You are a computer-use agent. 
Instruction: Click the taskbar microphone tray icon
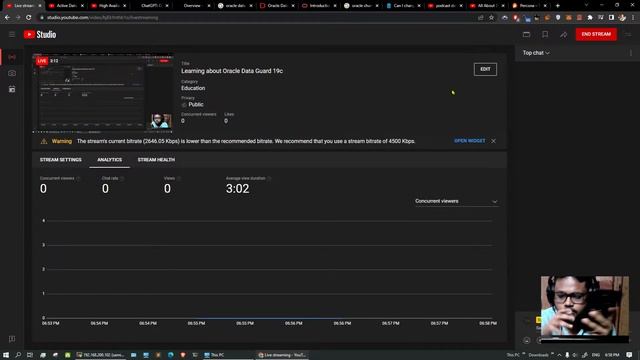point(567,355)
